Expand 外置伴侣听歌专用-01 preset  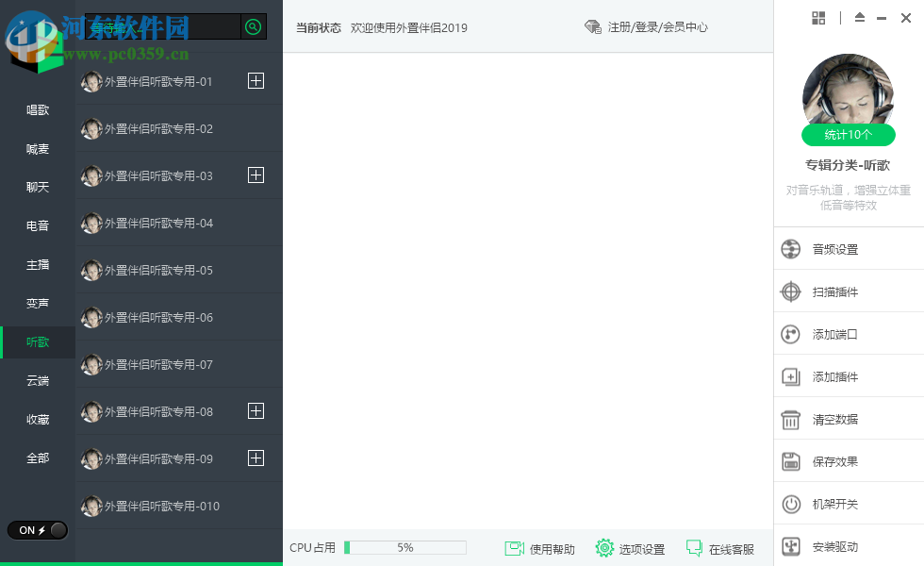256,81
